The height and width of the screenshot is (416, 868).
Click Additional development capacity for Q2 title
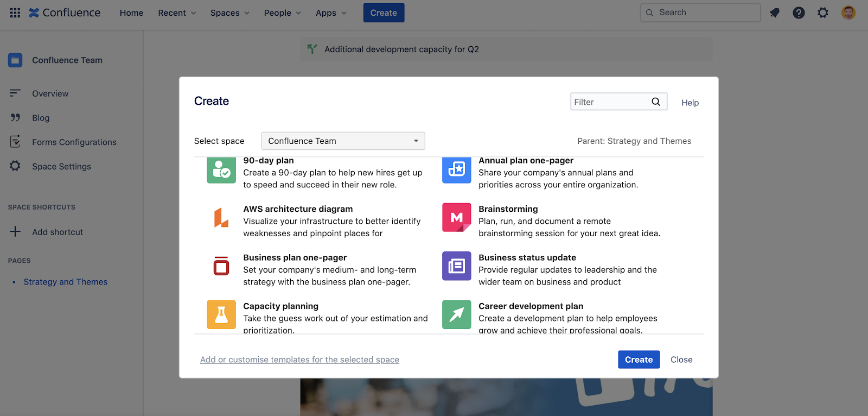[402, 49]
